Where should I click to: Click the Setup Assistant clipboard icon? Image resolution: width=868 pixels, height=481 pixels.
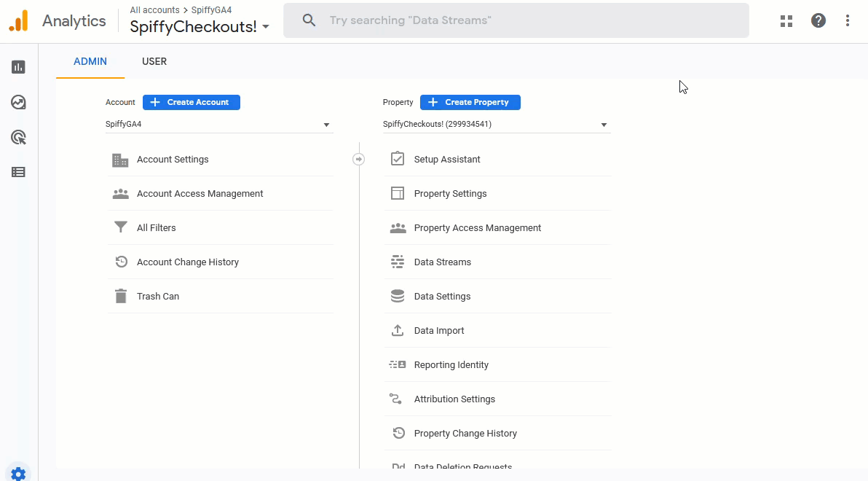coord(398,159)
